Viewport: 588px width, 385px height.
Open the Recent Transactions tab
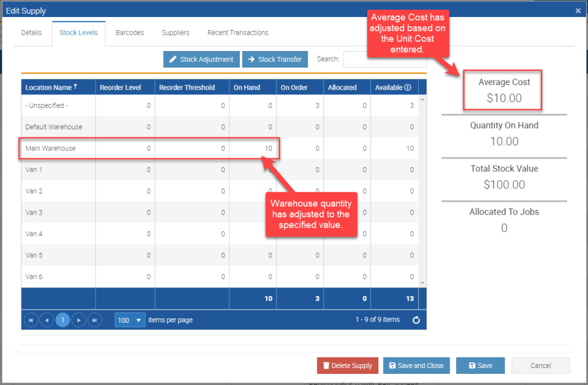(238, 33)
